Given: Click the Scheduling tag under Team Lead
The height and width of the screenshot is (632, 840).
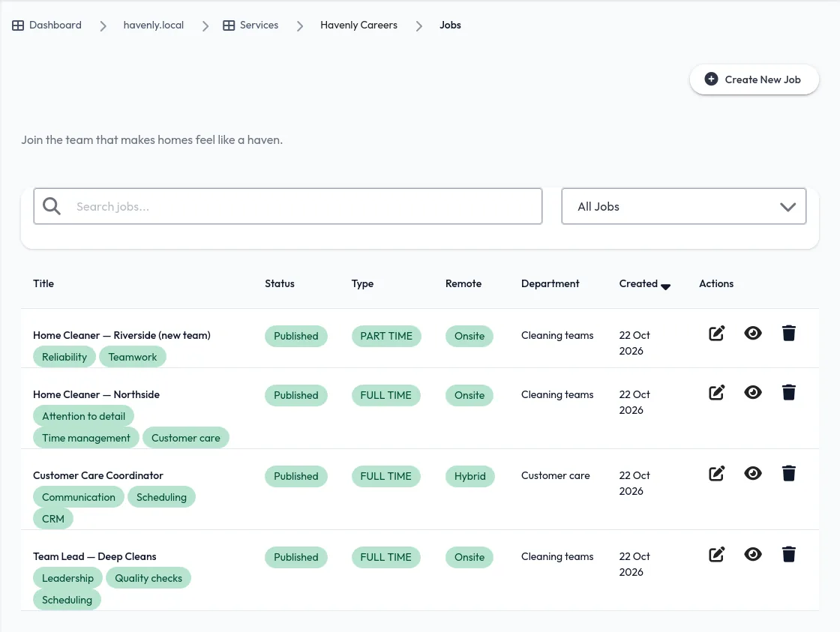Looking at the screenshot, I should point(67,600).
